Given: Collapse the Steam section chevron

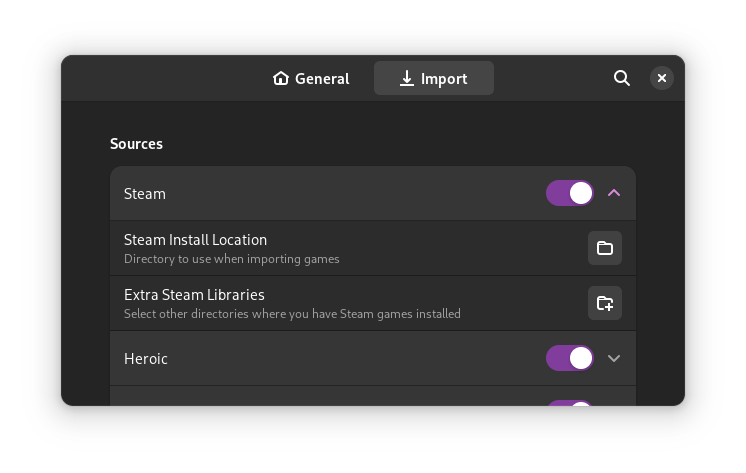Looking at the screenshot, I should pyautogui.click(x=614, y=193).
